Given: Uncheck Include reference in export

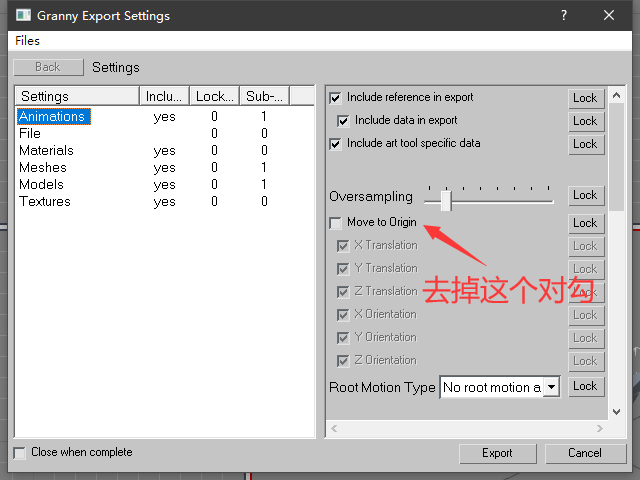Looking at the screenshot, I should pos(336,98).
